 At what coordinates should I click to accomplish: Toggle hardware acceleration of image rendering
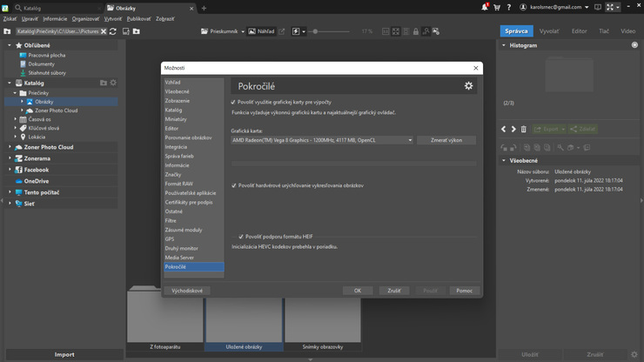click(x=233, y=185)
